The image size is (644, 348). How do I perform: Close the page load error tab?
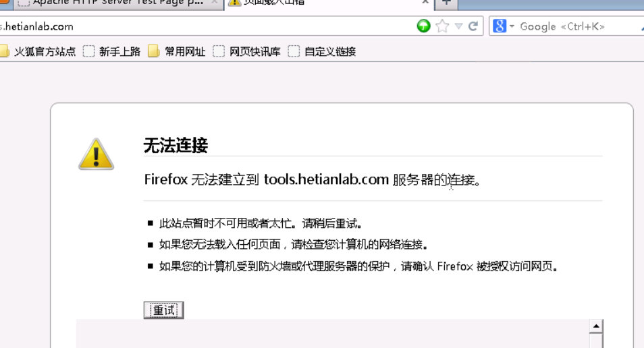pos(425,2)
